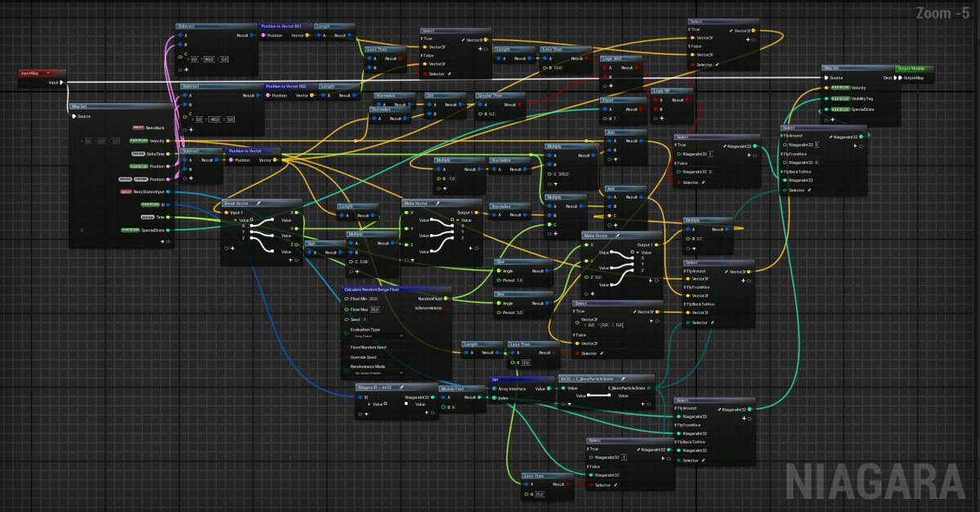Image resolution: width=980 pixels, height=512 pixels.
Task: Expand the Evaluation Type dropdown
Action: (377, 336)
